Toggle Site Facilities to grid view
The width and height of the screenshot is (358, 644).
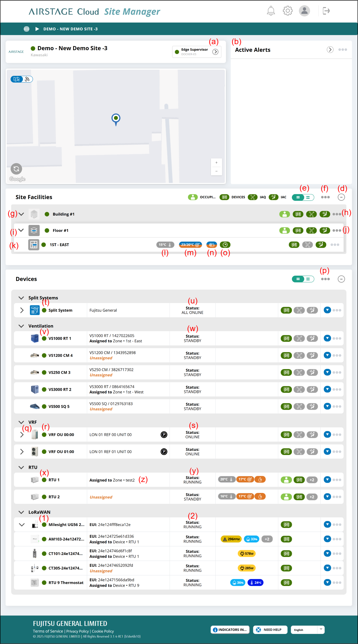pos(308,197)
